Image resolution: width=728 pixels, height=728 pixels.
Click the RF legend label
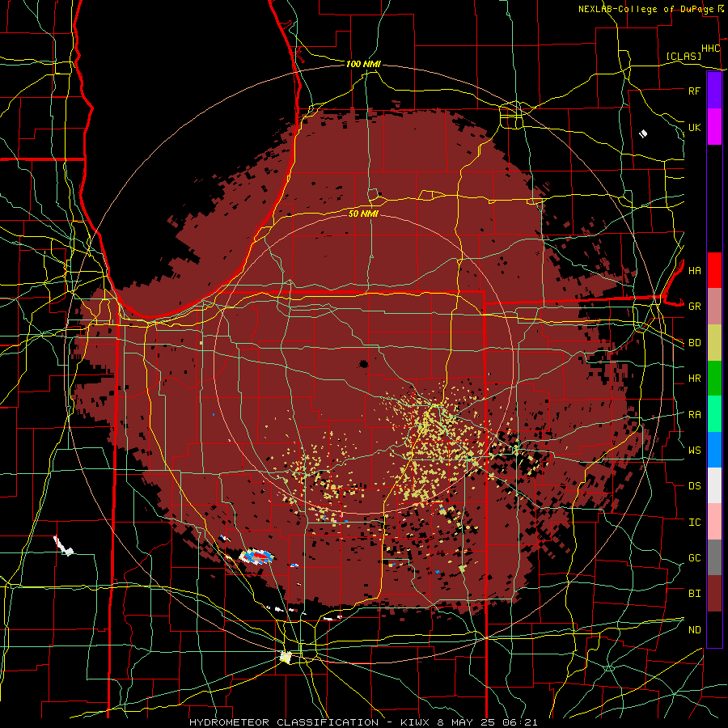[x=694, y=91]
